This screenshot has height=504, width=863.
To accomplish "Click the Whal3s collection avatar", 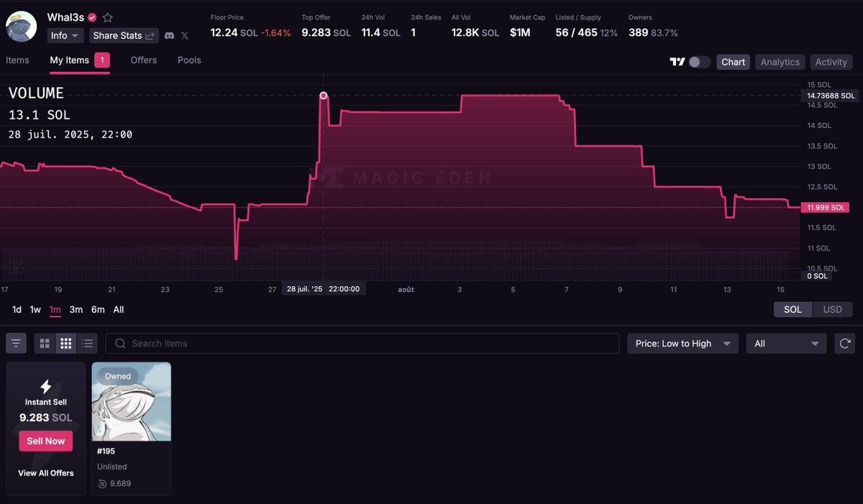I will pos(21,27).
